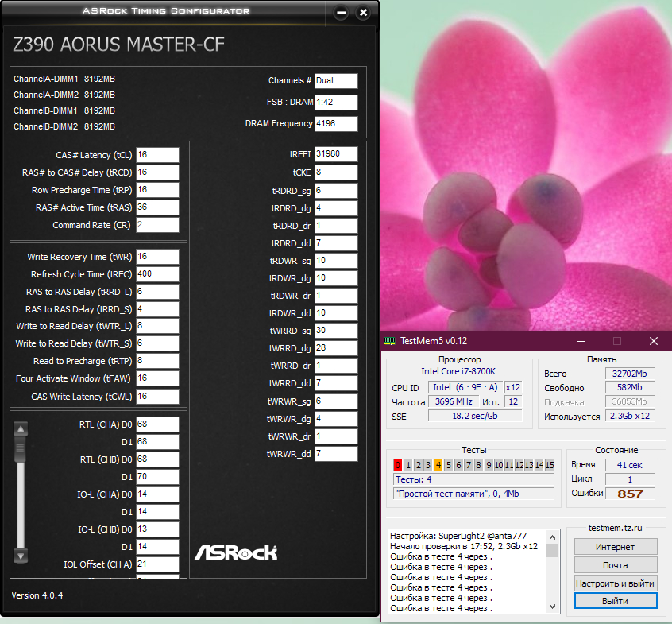The width and height of the screenshot is (672, 624).
Task: Click the RTL (CHB) D1 value 70
Action: click(x=157, y=476)
